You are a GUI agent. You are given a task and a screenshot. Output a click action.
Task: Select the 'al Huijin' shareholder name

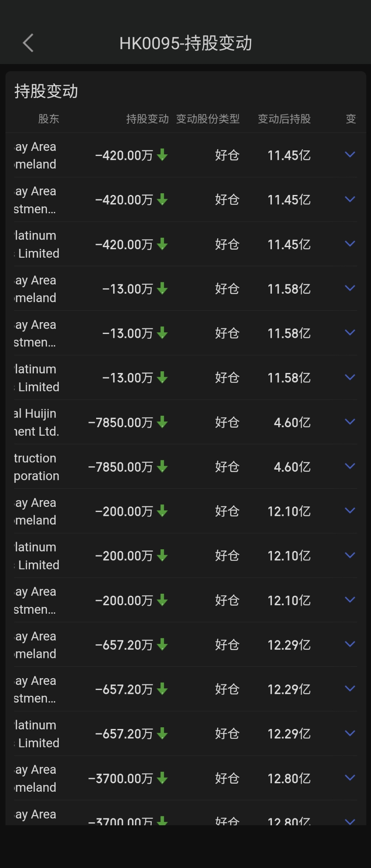(35, 414)
